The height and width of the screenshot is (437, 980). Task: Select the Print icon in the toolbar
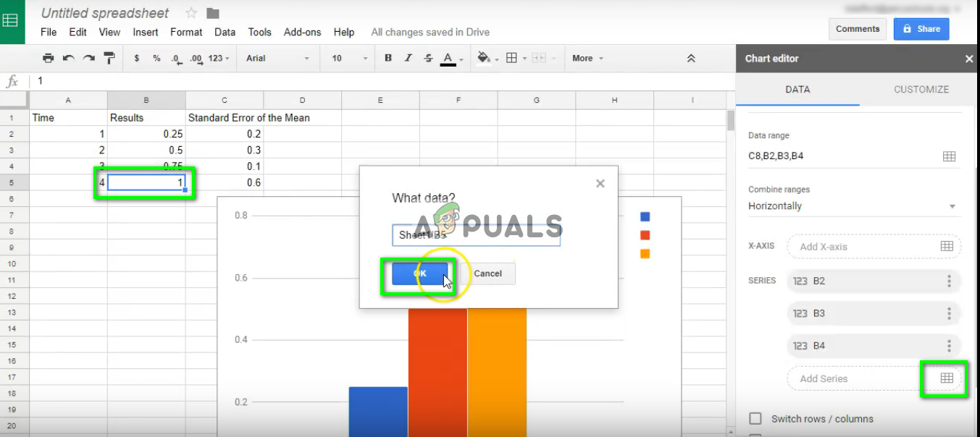point(48,58)
